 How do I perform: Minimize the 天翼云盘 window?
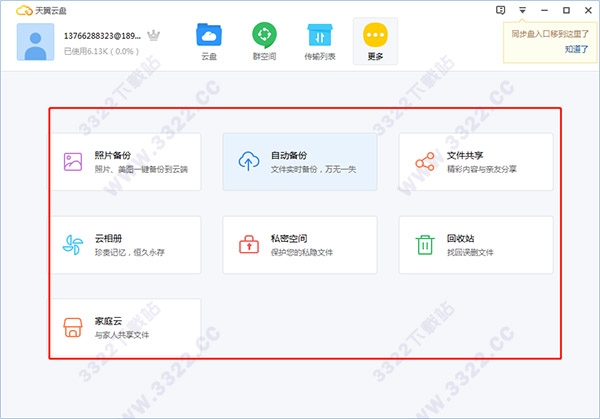coord(544,11)
